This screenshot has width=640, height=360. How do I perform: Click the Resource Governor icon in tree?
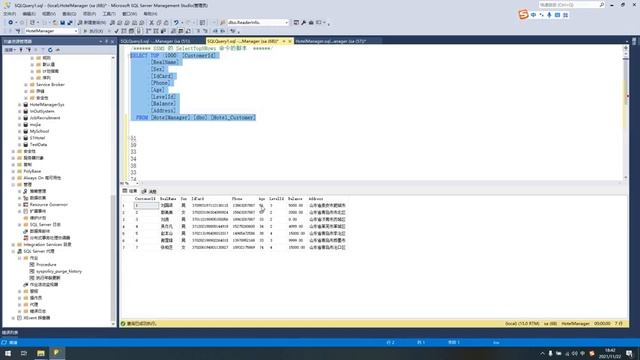point(26,204)
